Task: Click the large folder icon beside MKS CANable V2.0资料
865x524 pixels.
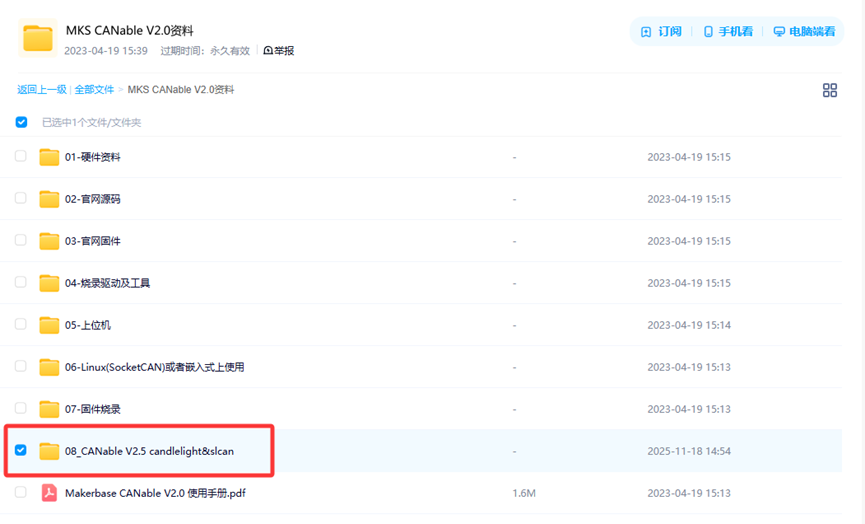Action: pyautogui.click(x=38, y=38)
